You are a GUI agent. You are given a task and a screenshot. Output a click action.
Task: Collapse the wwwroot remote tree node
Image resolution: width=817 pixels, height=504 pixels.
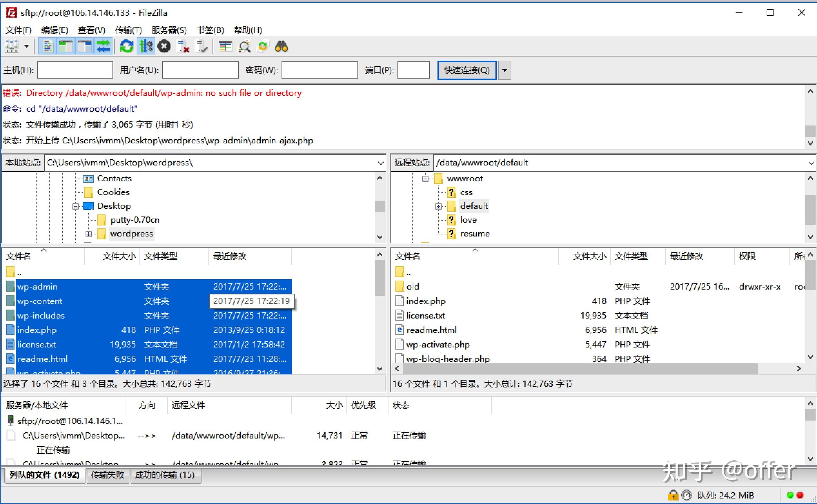425,179
